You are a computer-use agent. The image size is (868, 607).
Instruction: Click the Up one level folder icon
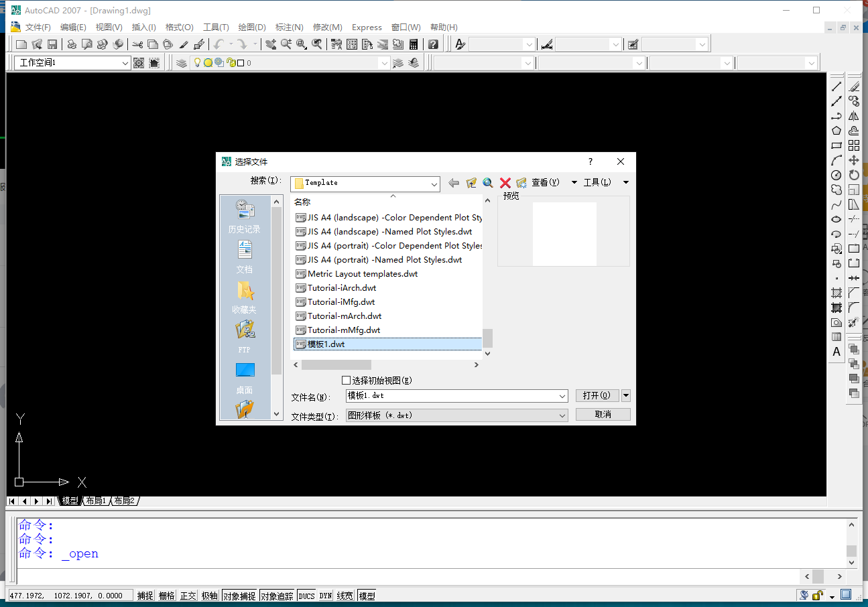pos(471,182)
